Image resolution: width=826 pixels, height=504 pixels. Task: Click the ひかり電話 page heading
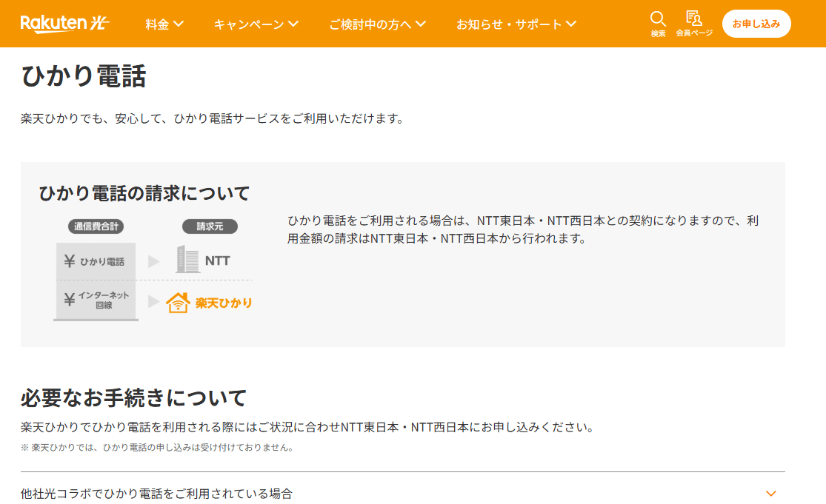83,76
